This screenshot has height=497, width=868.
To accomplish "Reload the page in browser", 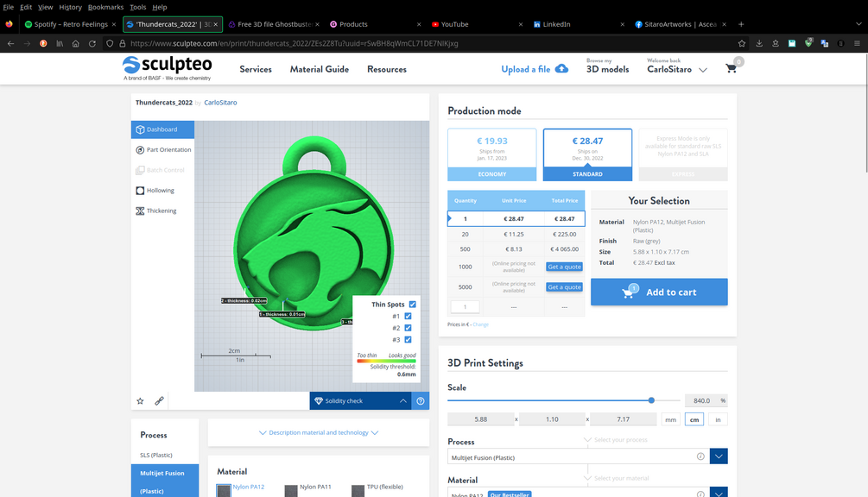I will [x=92, y=43].
